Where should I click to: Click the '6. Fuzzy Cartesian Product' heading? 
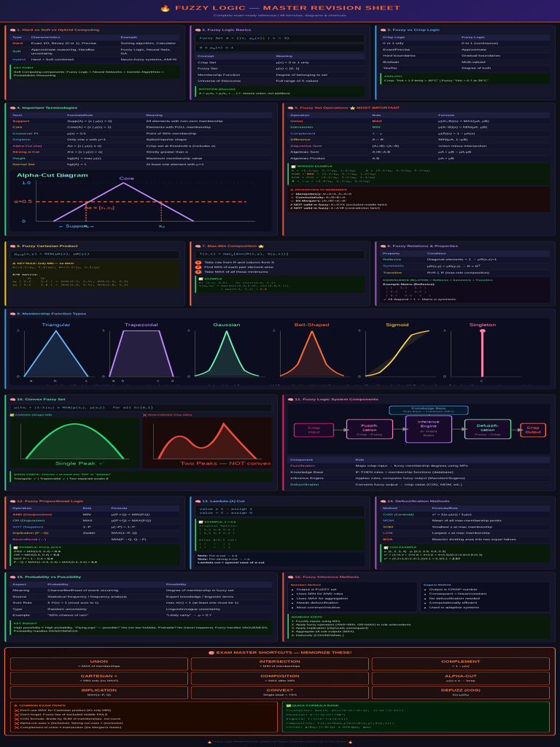click(x=47, y=247)
